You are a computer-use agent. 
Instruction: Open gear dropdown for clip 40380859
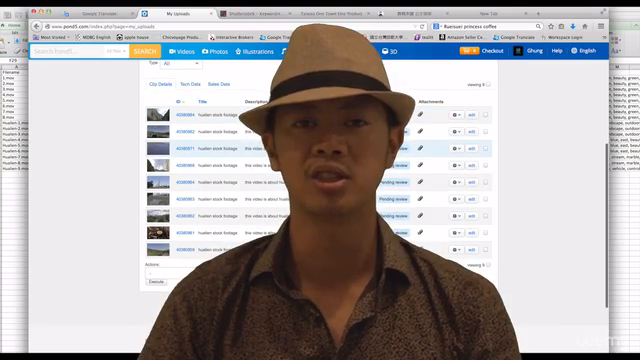[456, 249]
